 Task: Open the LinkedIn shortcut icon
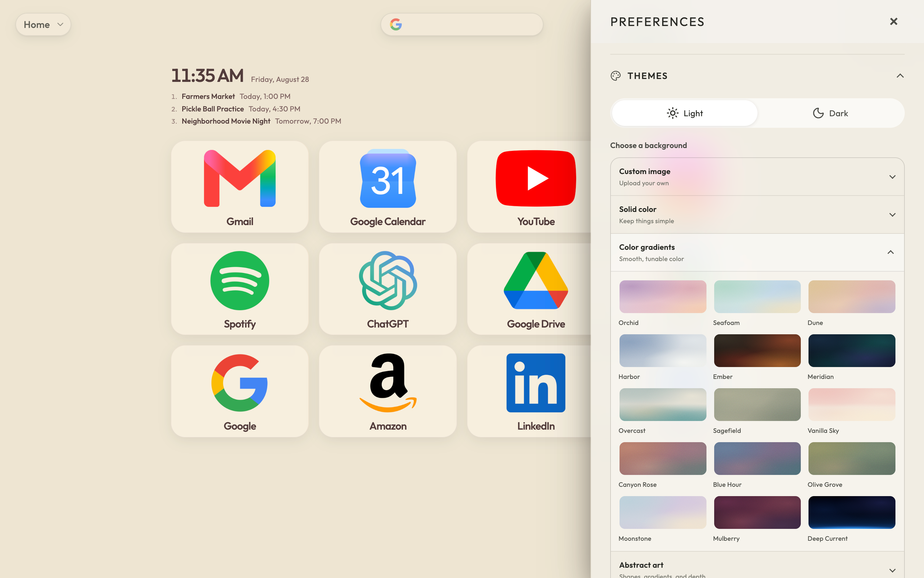click(x=536, y=383)
